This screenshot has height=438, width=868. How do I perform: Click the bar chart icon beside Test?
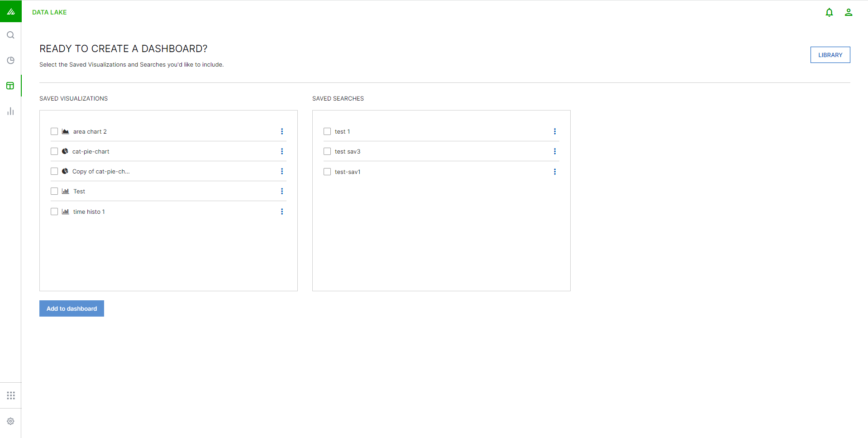[66, 191]
